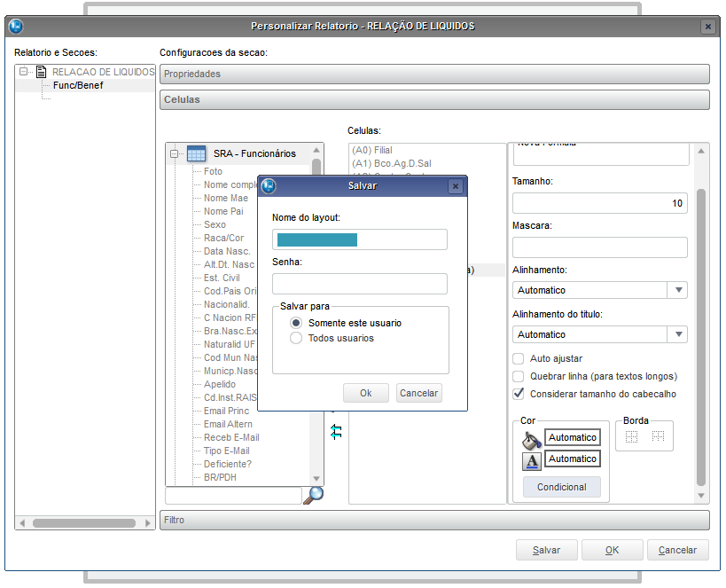Select the (A0) Filial cell
The image size is (726, 588).
pyautogui.click(x=372, y=150)
